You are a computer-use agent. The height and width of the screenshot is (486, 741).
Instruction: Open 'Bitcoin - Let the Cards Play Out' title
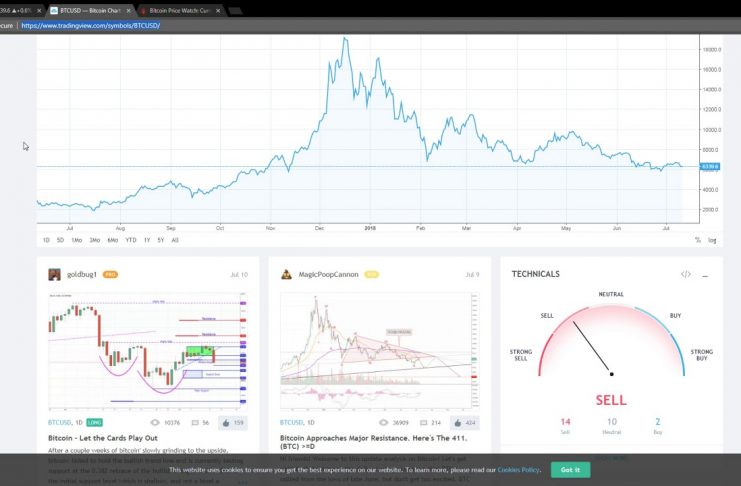103,438
